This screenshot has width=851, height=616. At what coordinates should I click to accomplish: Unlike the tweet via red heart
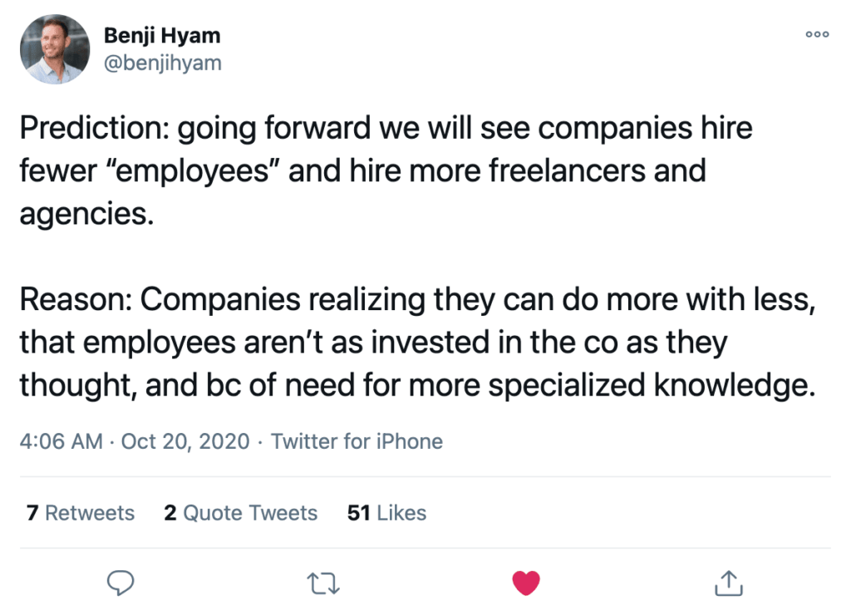(x=526, y=584)
